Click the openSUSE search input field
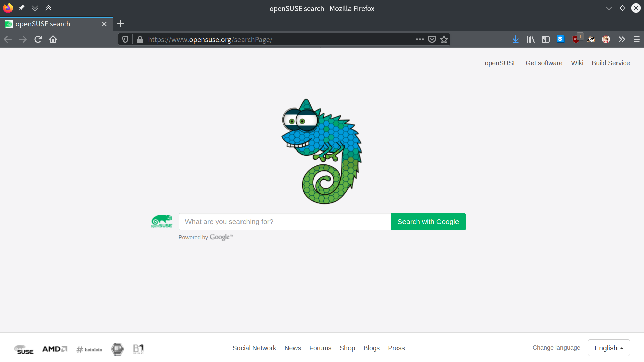Screen dimensions: 644x362 click(x=285, y=222)
